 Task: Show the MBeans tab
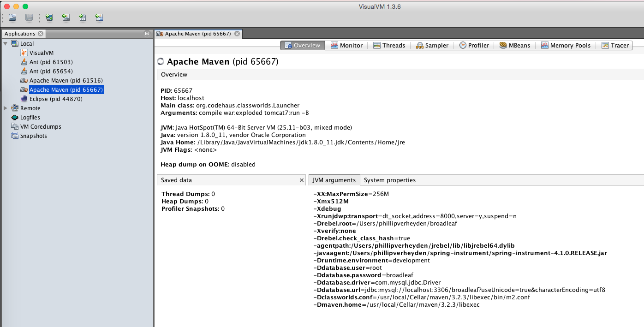515,45
